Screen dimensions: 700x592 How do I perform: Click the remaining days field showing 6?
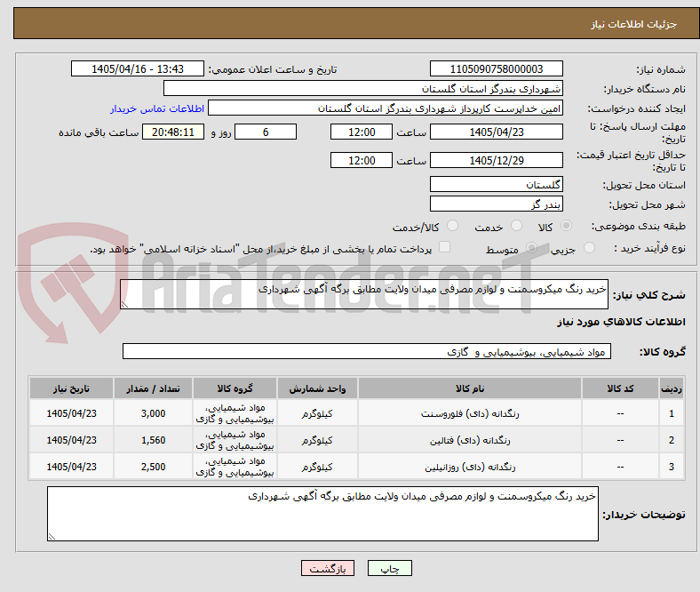[266, 132]
